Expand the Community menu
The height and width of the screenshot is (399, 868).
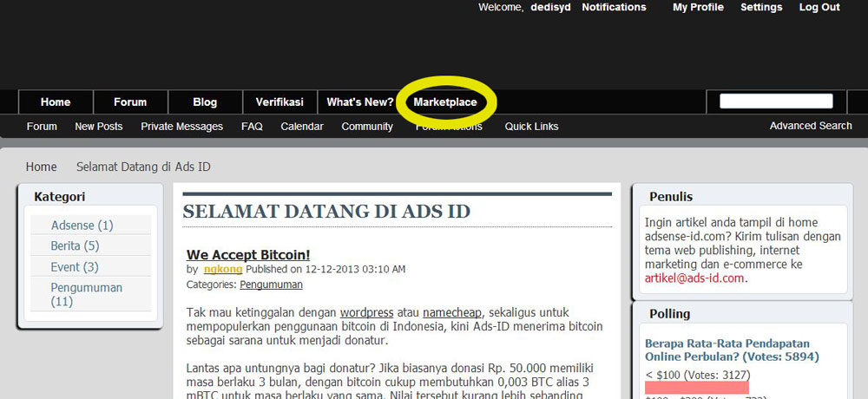click(x=367, y=127)
